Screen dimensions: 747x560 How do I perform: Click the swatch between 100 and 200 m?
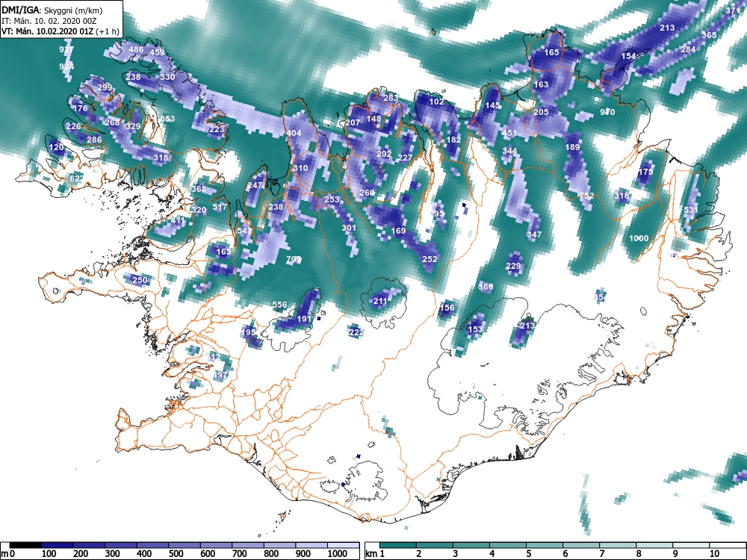pyautogui.click(x=58, y=545)
